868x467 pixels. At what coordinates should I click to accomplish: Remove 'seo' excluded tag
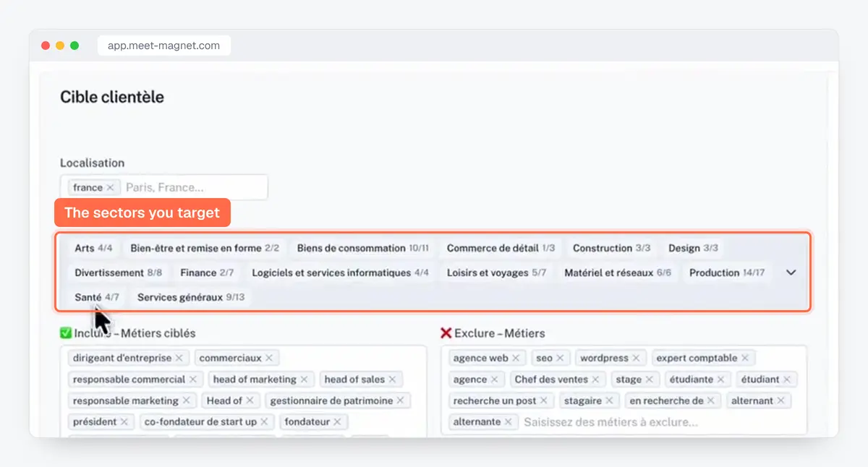pos(560,358)
